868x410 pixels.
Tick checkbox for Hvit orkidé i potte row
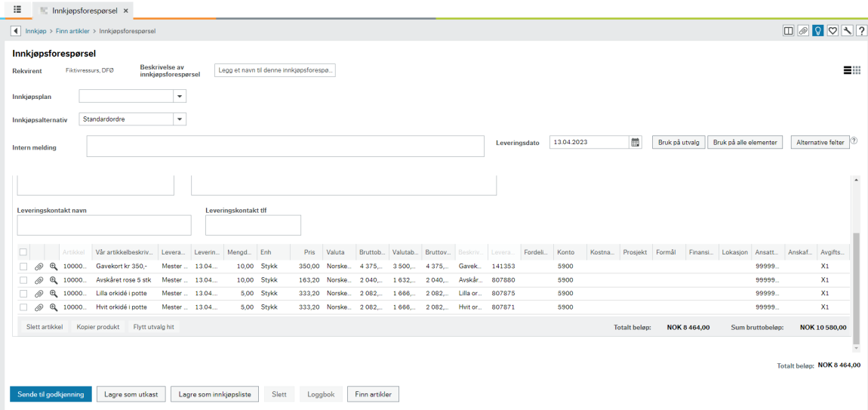click(x=23, y=307)
